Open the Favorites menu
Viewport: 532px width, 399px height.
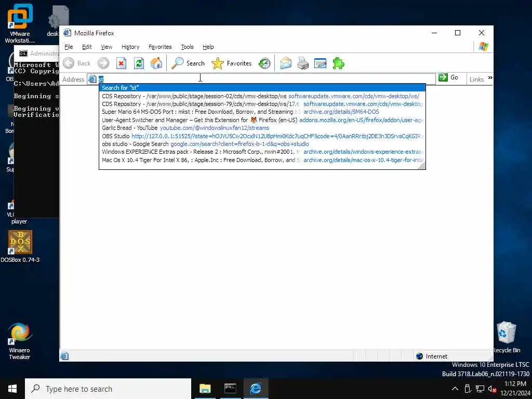coord(160,47)
